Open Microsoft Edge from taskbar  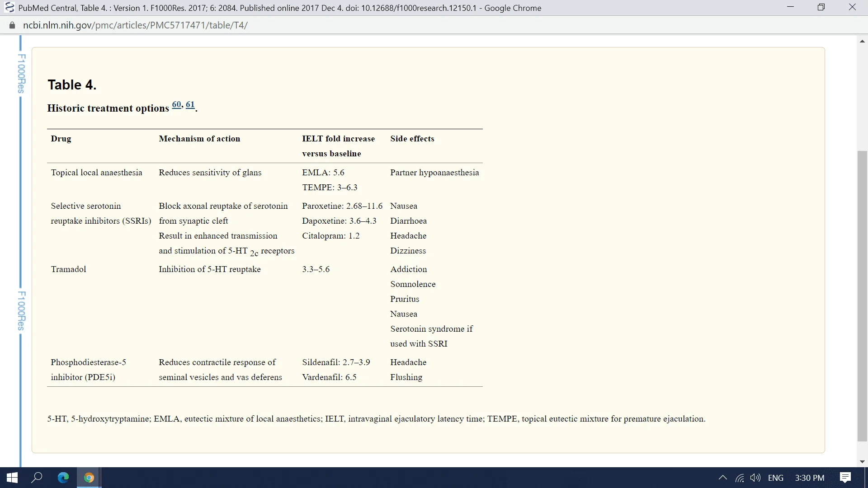click(63, 478)
